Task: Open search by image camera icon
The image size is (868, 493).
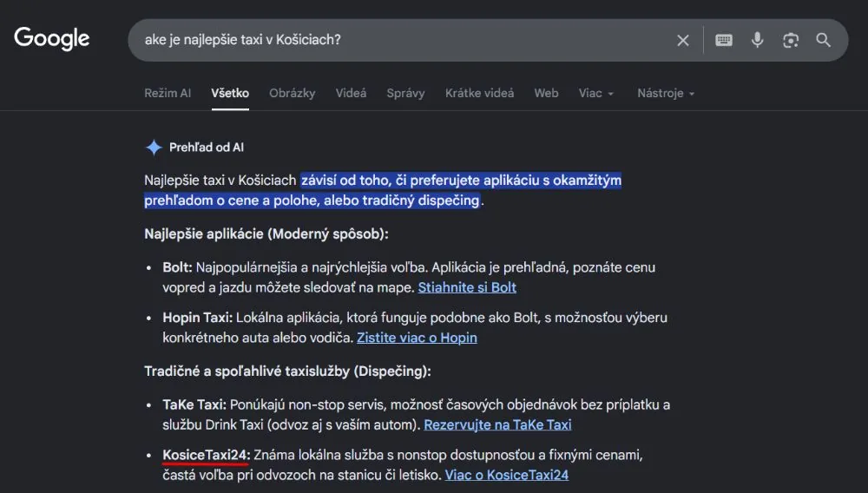Action: pyautogui.click(x=791, y=41)
